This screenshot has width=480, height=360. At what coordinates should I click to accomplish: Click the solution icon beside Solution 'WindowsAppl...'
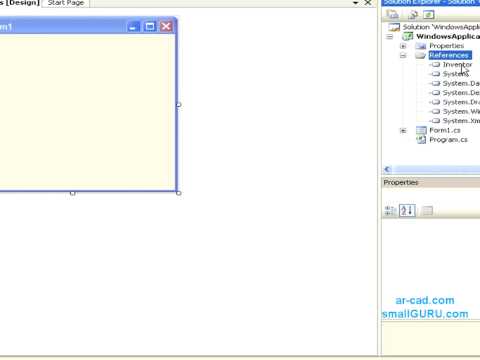pyautogui.click(x=394, y=27)
